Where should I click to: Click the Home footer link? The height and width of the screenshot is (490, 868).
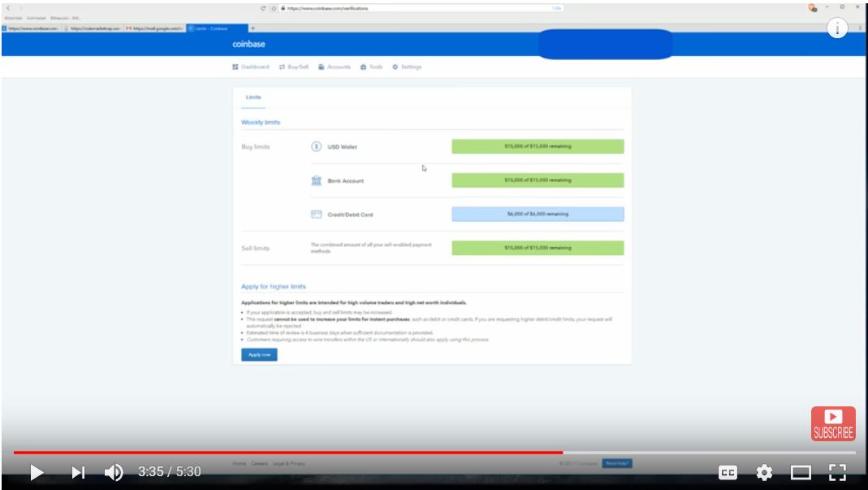tap(239, 463)
